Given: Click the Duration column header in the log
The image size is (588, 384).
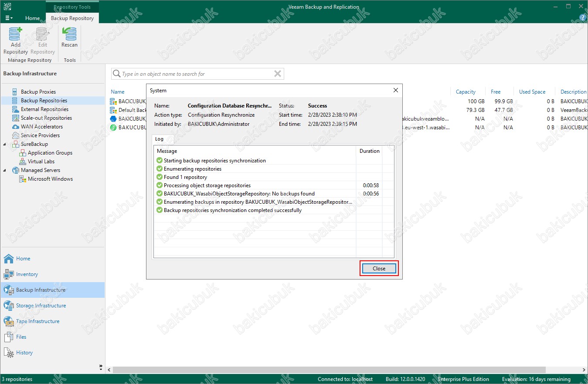Looking at the screenshot, I should pyautogui.click(x=369, y=151).
